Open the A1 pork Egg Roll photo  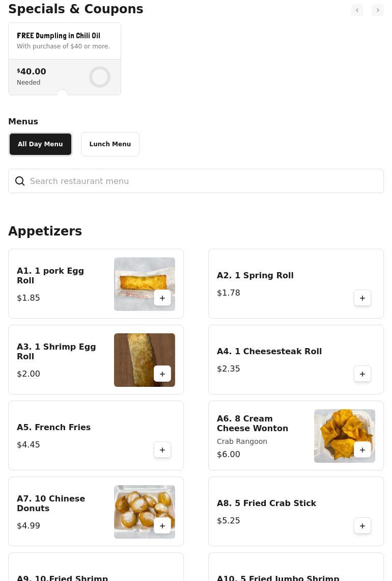point(145,284)
